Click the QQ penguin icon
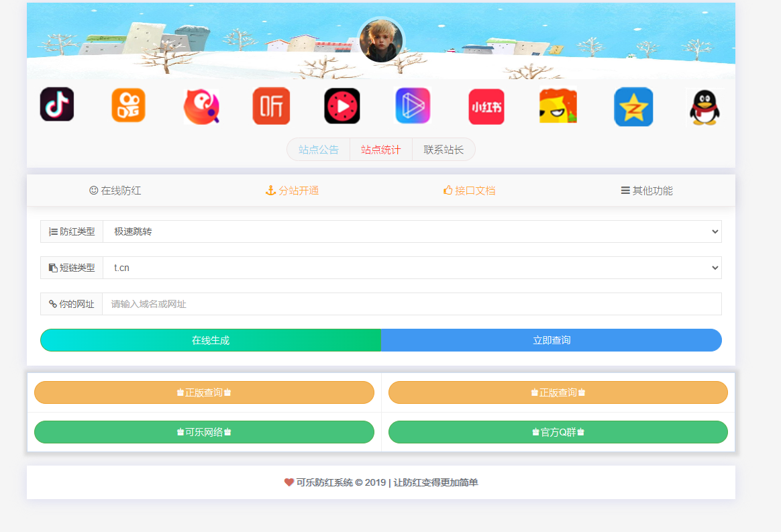Image resolution: width=781 pixels, height=532 pixels. [x=705, y=107]
